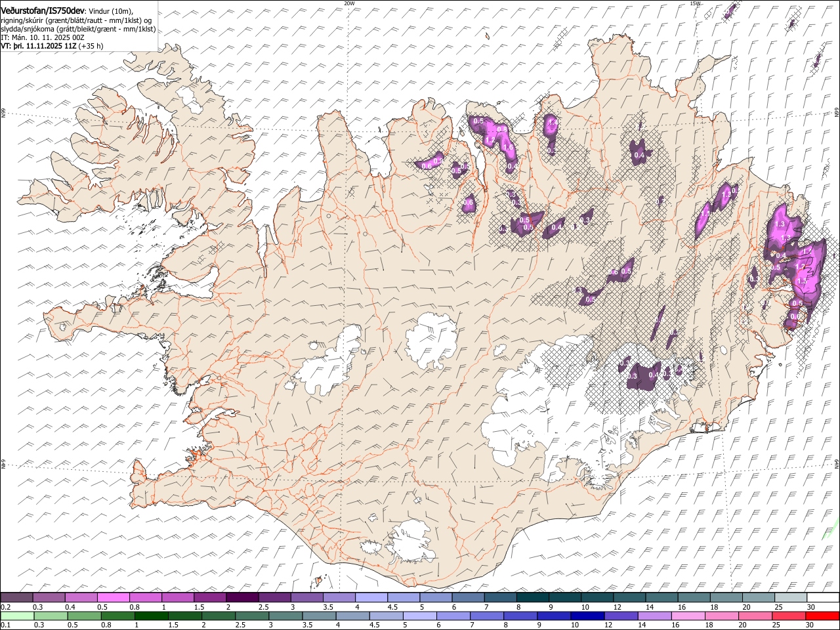Viewport: 840px width, 630px height.
Task: Pick the bright red bottom swatch after 30
Action: (x=822, y=616)
